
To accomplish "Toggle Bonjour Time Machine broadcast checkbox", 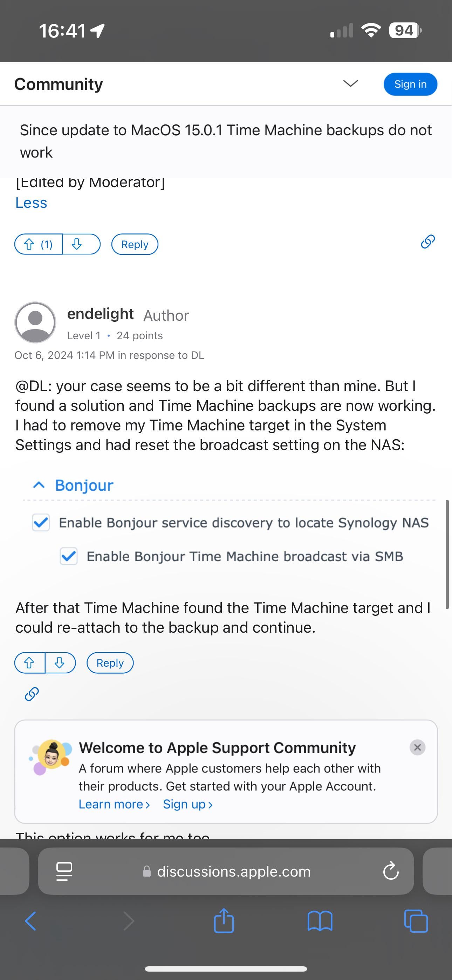I will click(68, 556).
